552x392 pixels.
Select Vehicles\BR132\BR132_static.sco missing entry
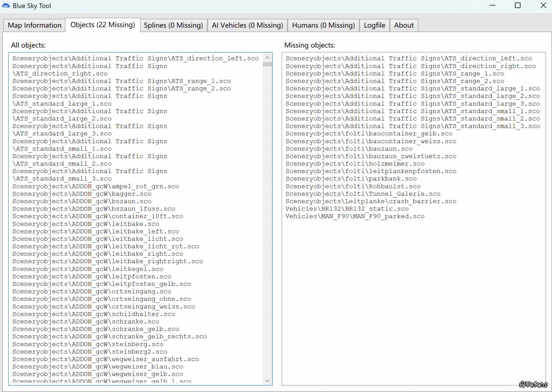pos(347,209)
